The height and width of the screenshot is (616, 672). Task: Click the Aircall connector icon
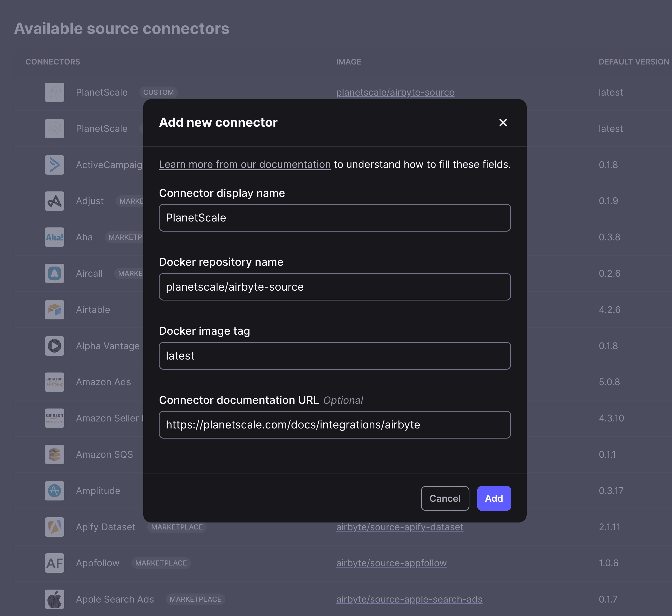(55, 273)
